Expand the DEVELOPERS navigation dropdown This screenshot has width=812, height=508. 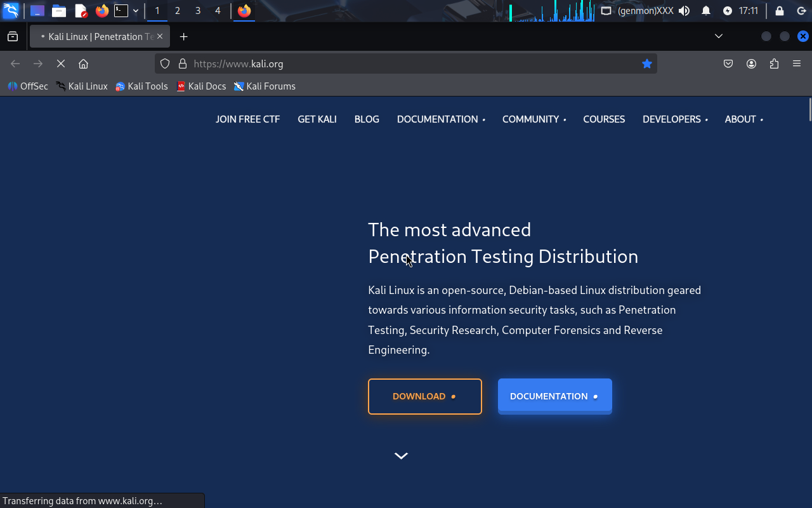click(x=675, y=119)
